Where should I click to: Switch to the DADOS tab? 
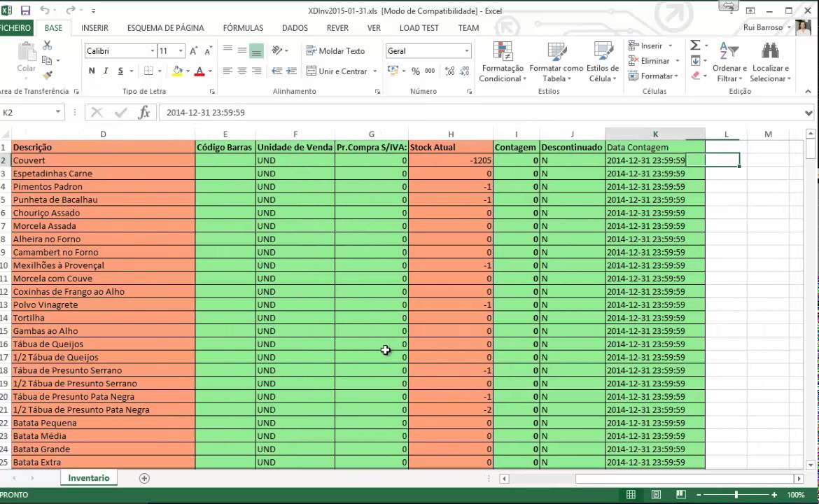pyautogui.click(x=295, y=28)
